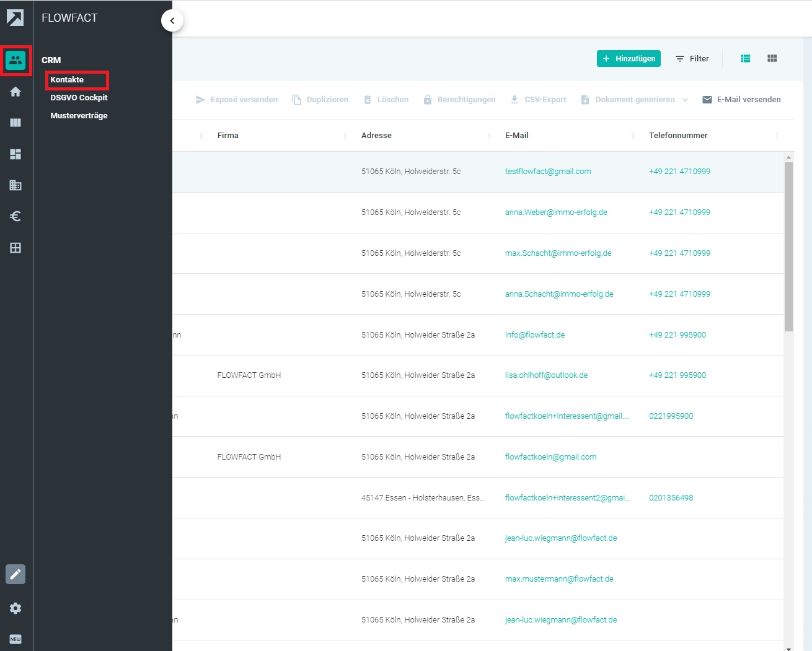The image size is (812, 651).
Task: Click the CRM section heading
Action: tap(51, 60)
